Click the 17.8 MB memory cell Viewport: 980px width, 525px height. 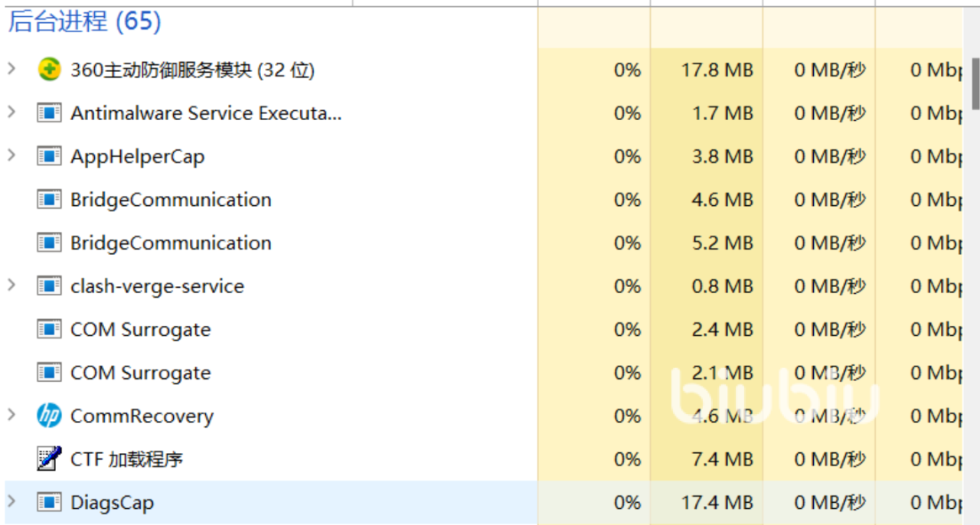(x=717, y=70)
